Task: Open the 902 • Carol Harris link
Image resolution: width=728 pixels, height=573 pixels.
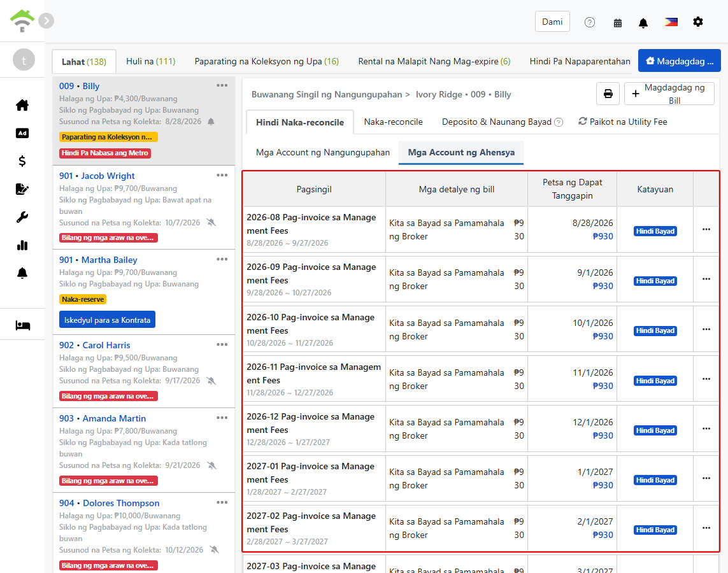Action: point(95,345)
